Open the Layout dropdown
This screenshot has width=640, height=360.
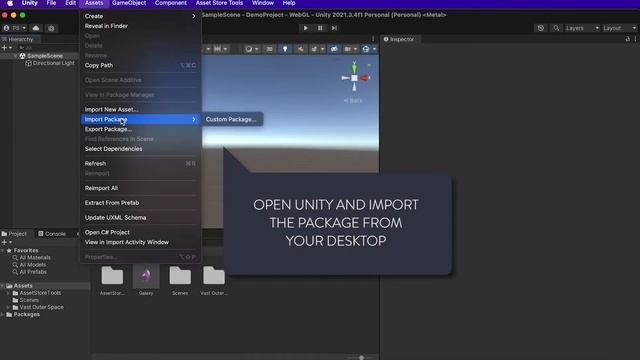click(619, 28)
